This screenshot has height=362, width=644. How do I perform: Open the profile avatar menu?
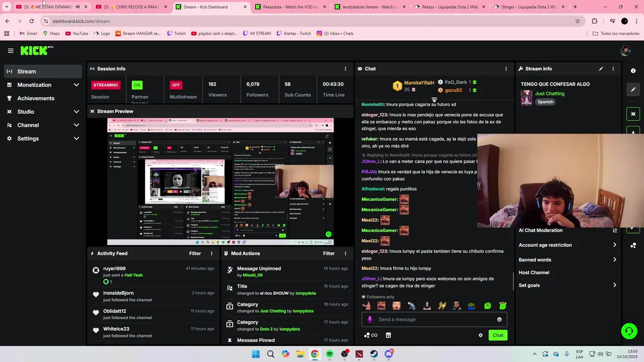[625, 51]
